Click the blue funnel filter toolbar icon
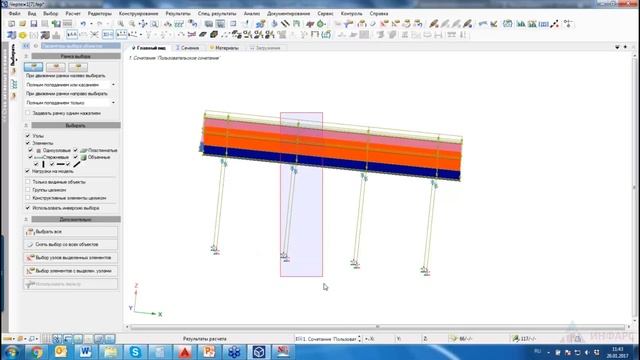Viewport: 640px width, 360px height. point(348,24)
